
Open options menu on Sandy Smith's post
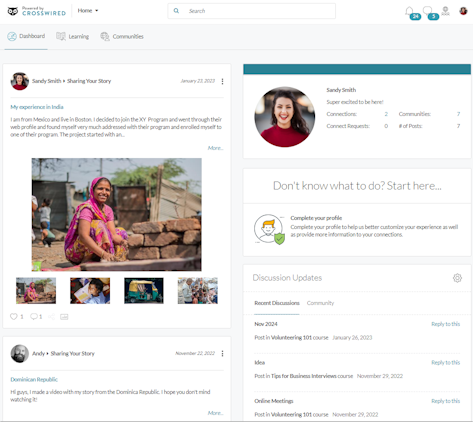(x=222, y=81)
